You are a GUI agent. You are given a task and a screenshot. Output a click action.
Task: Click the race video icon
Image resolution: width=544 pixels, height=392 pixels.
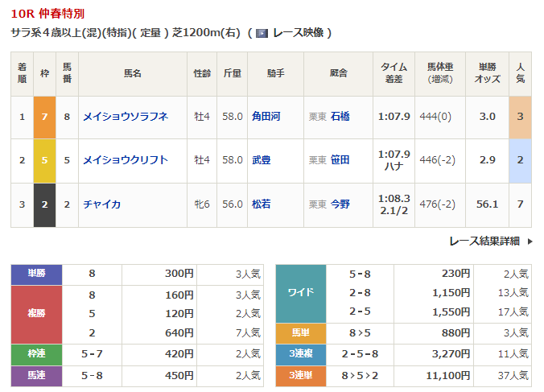pos(262,33)
